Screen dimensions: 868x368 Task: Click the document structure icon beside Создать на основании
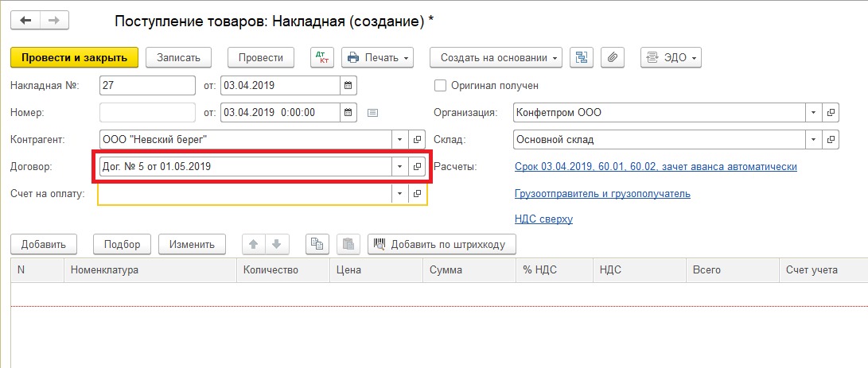[583, 58]
